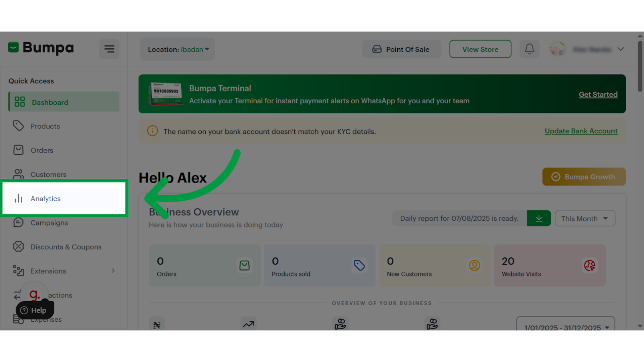Open the Location Ibadan dropdown
Viewport: 644px width, 362px height.
click(x=178, y=49)
